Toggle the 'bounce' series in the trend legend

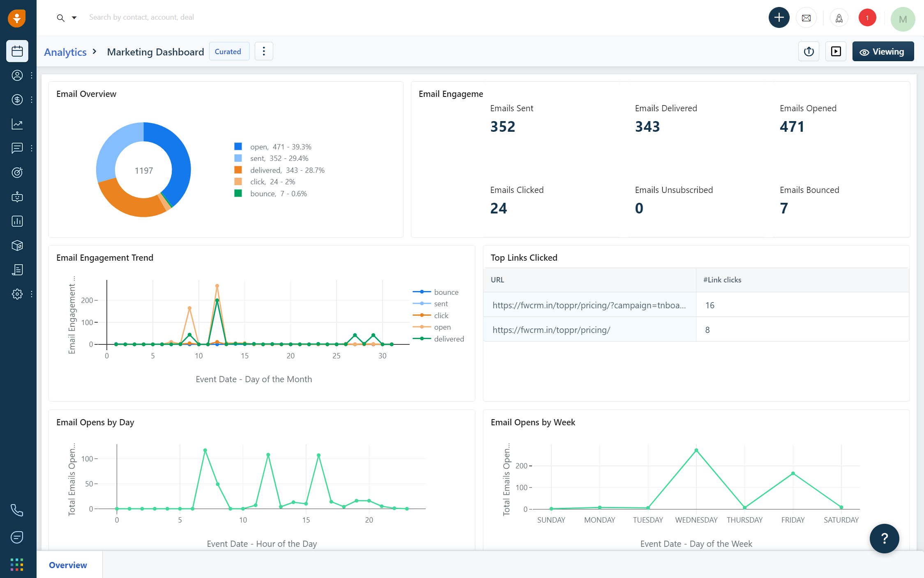pos(447,291)
